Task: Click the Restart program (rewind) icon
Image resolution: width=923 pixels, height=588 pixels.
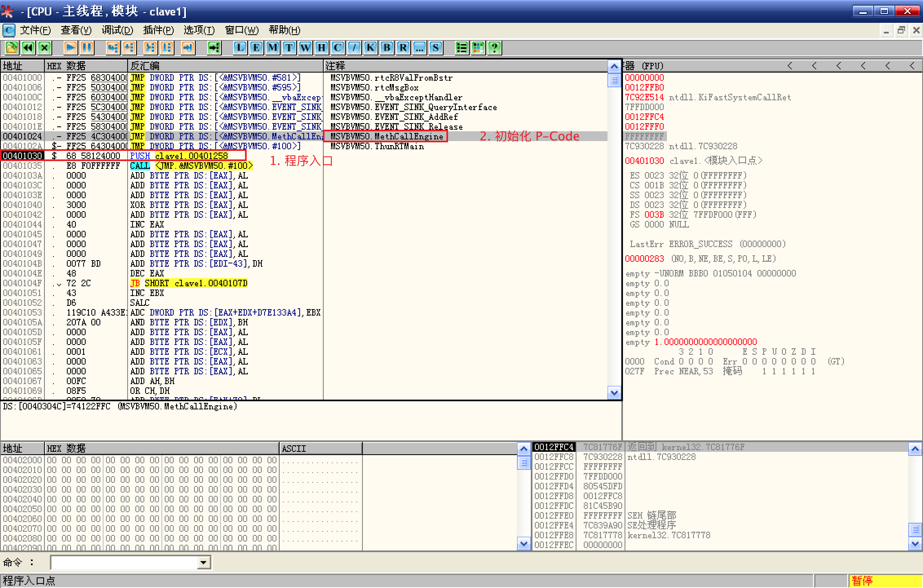Action: tap(28, 48)
